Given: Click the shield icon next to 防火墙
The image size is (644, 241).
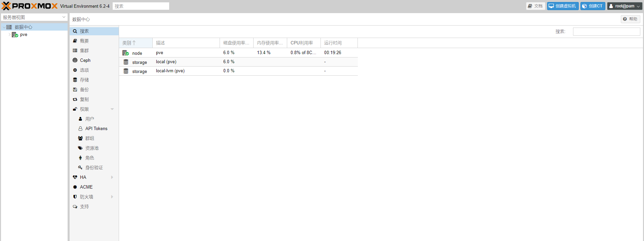Looking at the screenshot, I should tap(75, 197).
